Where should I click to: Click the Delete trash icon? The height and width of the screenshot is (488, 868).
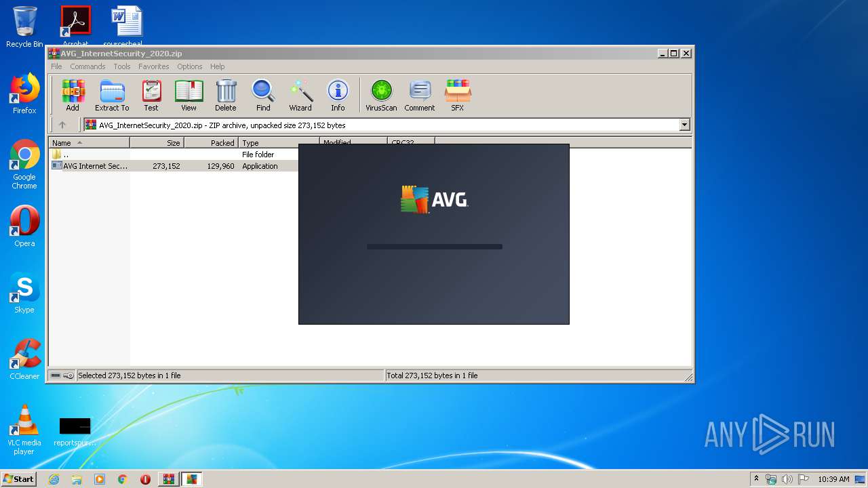pos(226,96)
